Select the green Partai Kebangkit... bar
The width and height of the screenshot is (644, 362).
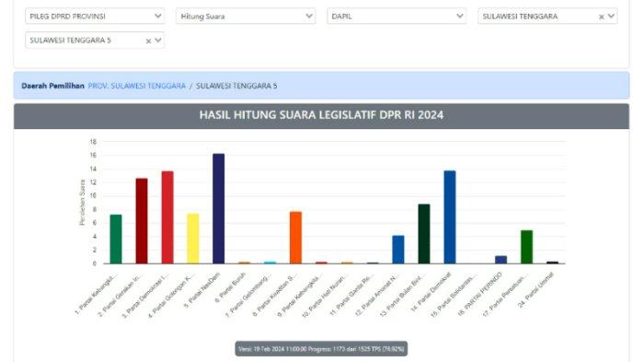click(x=116, y=239)
